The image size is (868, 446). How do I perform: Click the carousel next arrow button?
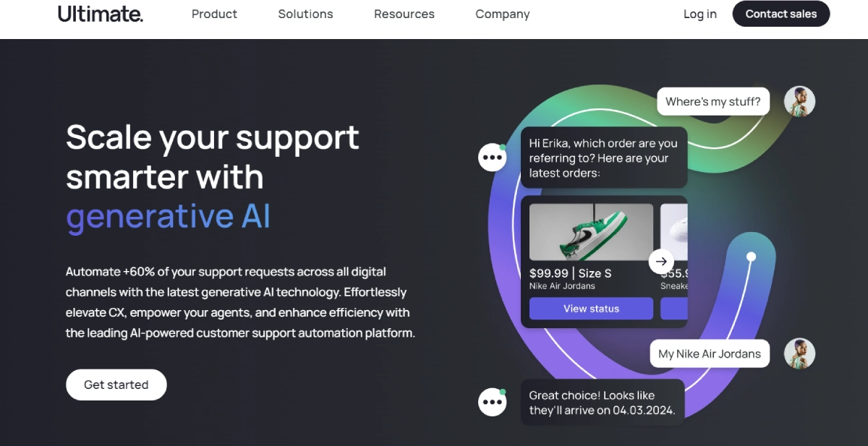pos(661,262)
